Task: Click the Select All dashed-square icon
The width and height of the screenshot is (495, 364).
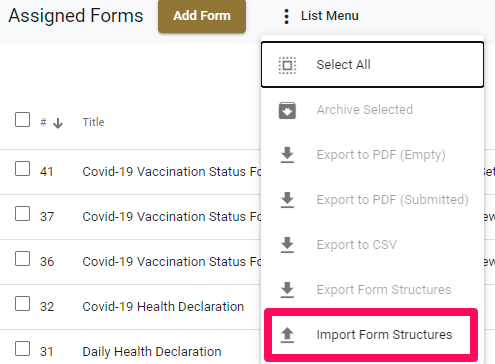Action: coord(287,65)
